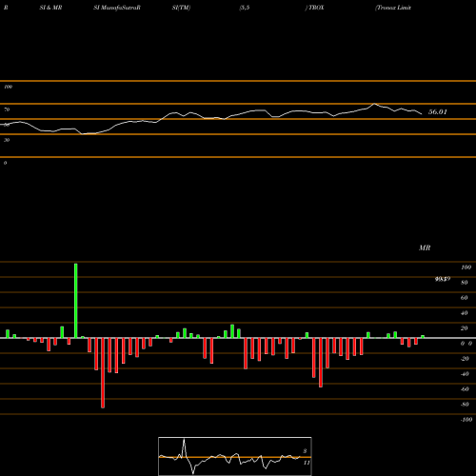Click the 56.01 RSI value label
This screenshot has width=476, height=476.
pos(438,111)
